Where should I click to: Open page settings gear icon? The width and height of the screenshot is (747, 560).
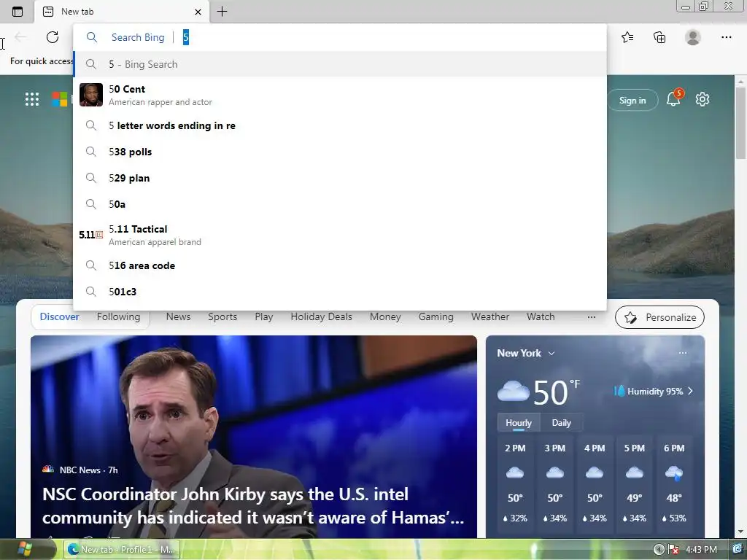click(703, 99)
